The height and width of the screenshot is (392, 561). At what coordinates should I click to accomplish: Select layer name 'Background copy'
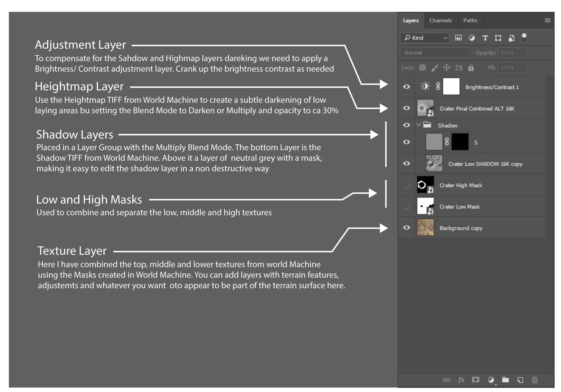[x=461, y=228]
